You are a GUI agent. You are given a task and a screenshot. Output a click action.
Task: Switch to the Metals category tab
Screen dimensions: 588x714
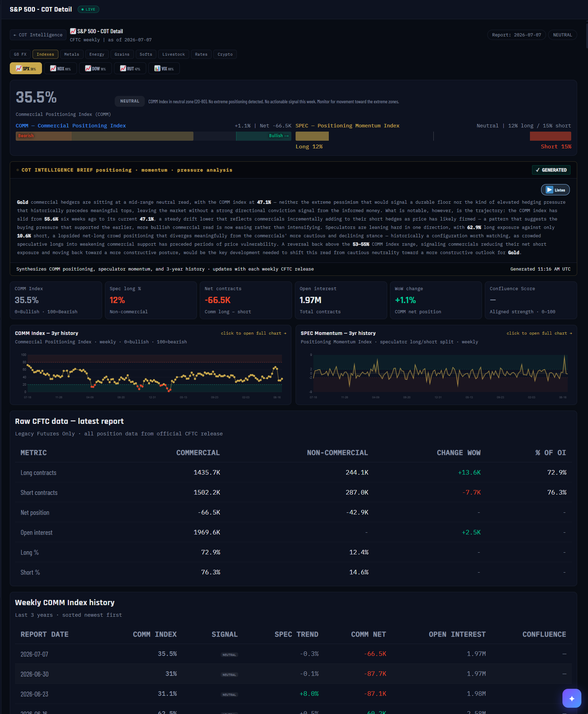pos(72,54)
